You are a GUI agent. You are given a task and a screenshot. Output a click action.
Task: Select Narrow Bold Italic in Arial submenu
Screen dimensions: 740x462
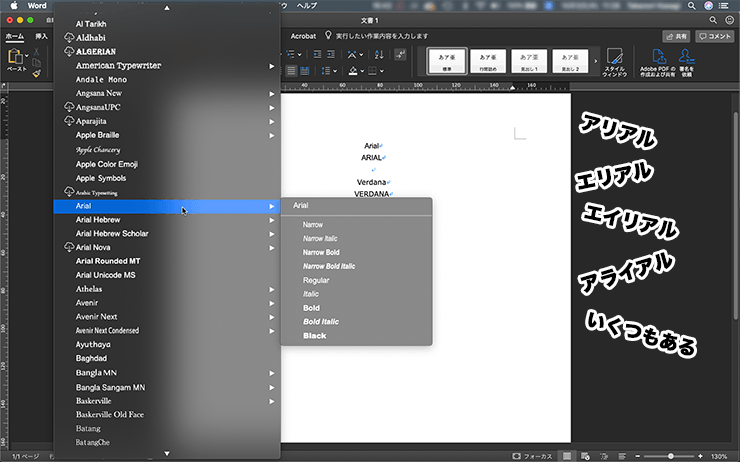click(x=329, y=267)
